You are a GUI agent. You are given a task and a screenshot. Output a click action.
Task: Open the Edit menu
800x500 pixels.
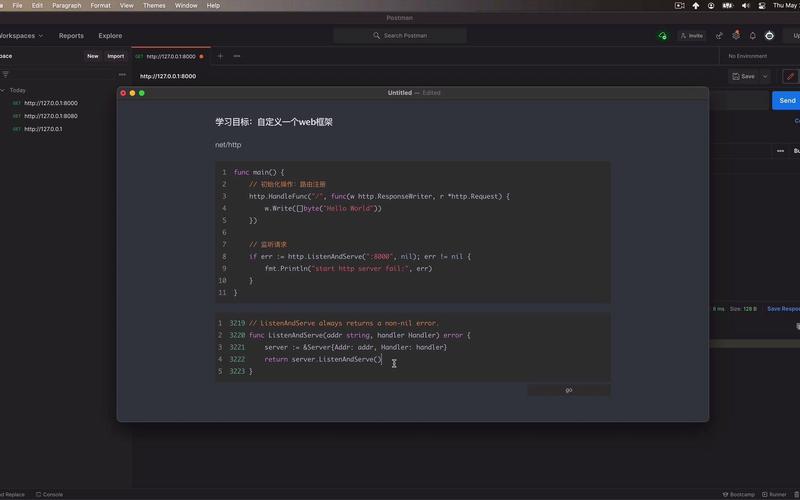(37, 6)
